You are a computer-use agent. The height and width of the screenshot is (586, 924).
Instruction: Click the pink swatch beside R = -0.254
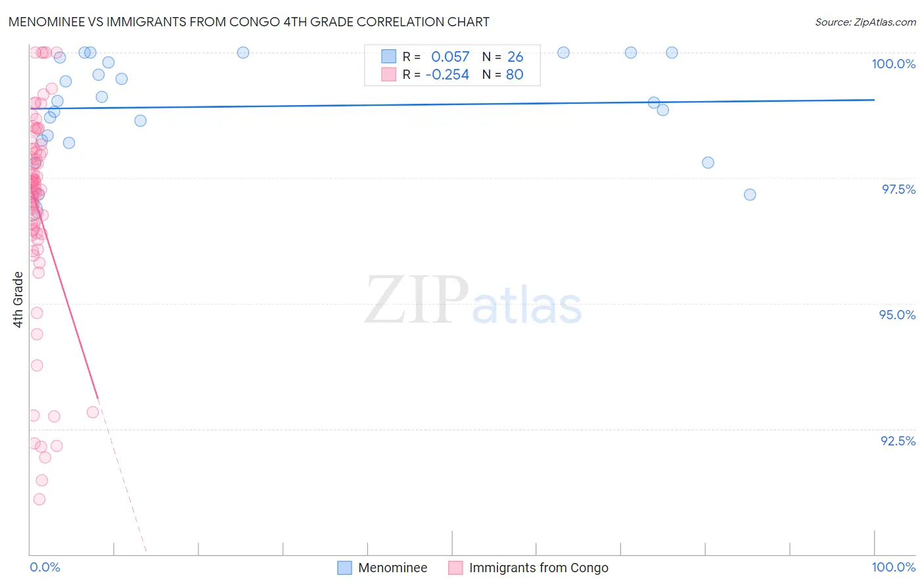tap(389, 74)
